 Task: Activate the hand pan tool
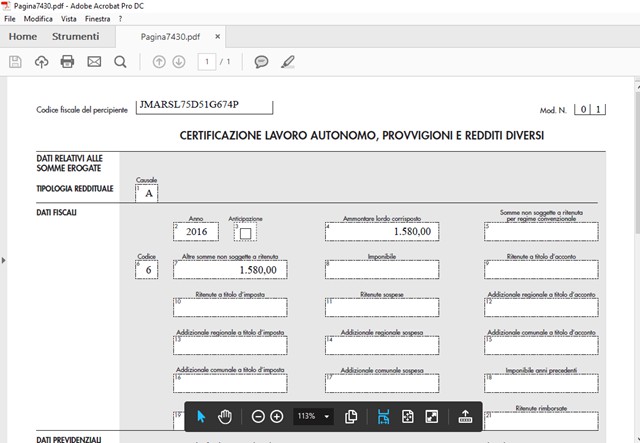click(224, 417)
